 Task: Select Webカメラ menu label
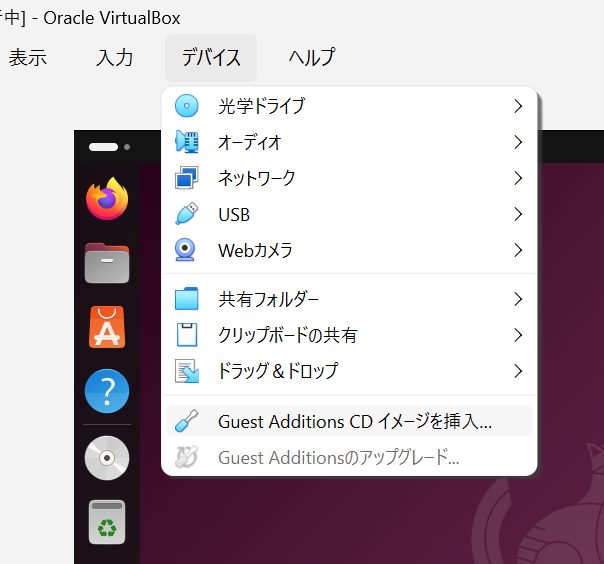point(255,250)
